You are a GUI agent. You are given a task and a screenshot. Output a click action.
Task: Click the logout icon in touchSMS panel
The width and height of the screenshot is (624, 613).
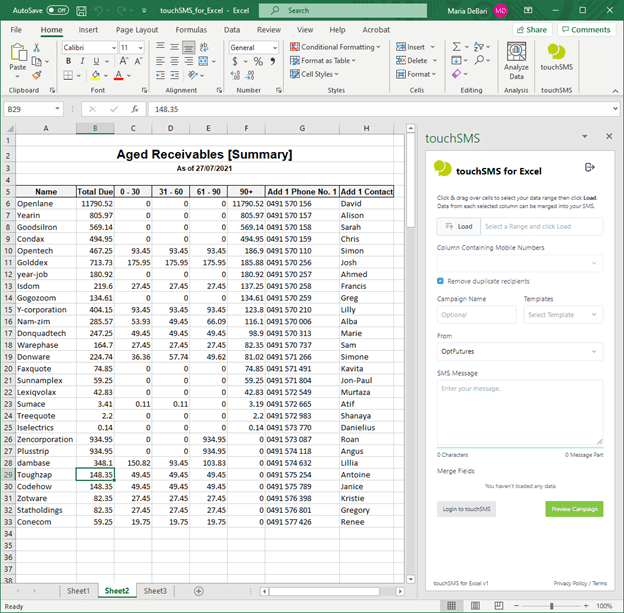coord(589,167)
